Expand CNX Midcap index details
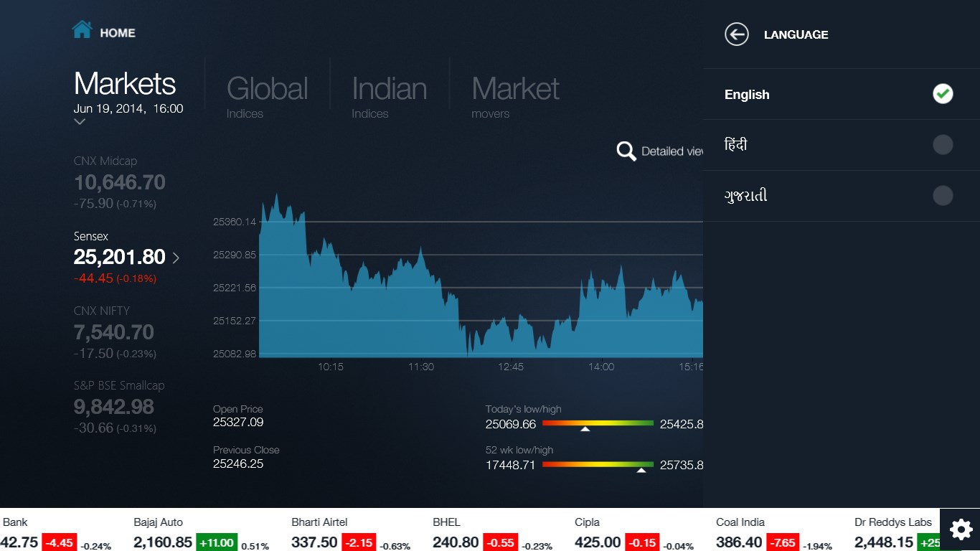The width and height of the screenshot is (980, 551). [x=120, y=182]
